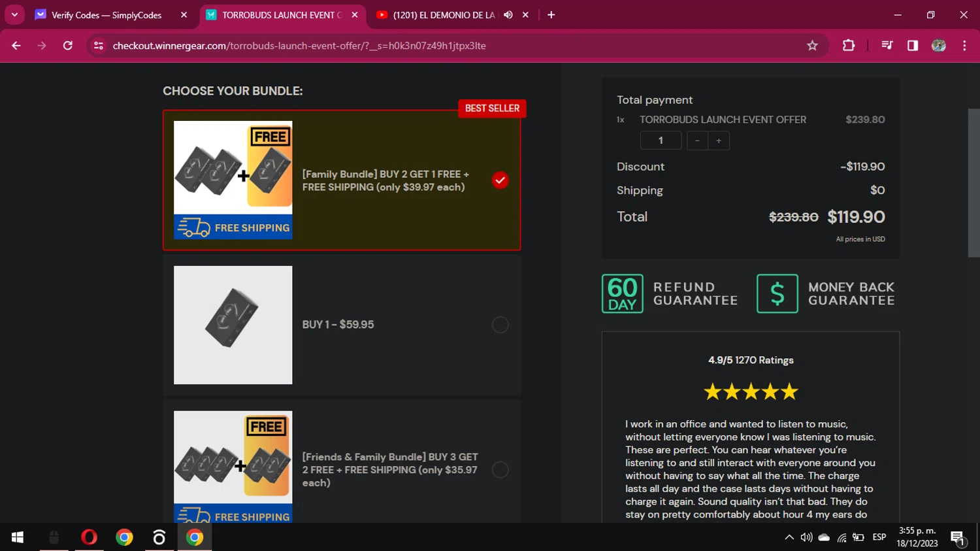Click the page vertical scrollbar thumb

click(x=973, y=183)
